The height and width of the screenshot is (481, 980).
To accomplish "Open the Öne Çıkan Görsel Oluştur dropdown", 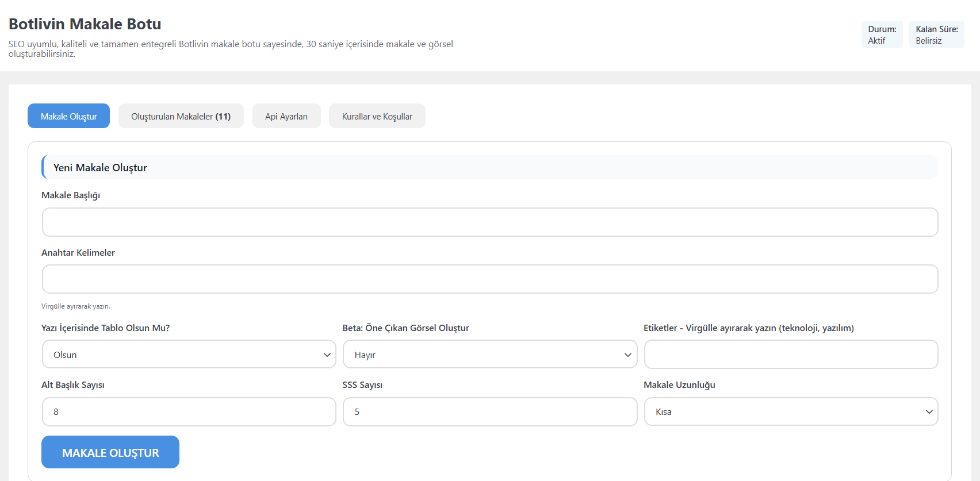I will [490, 355].
